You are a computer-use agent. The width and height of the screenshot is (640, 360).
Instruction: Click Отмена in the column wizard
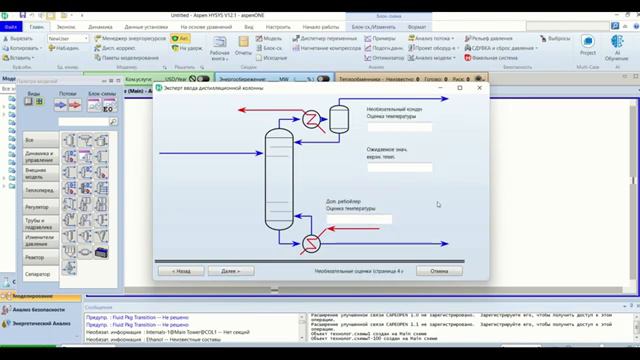439,271
